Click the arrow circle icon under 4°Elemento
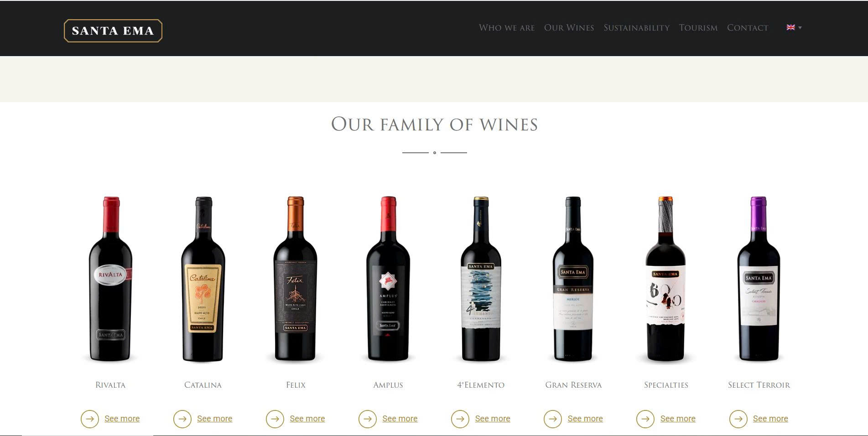Screen dimensions: 868x436 click(460, 419)
